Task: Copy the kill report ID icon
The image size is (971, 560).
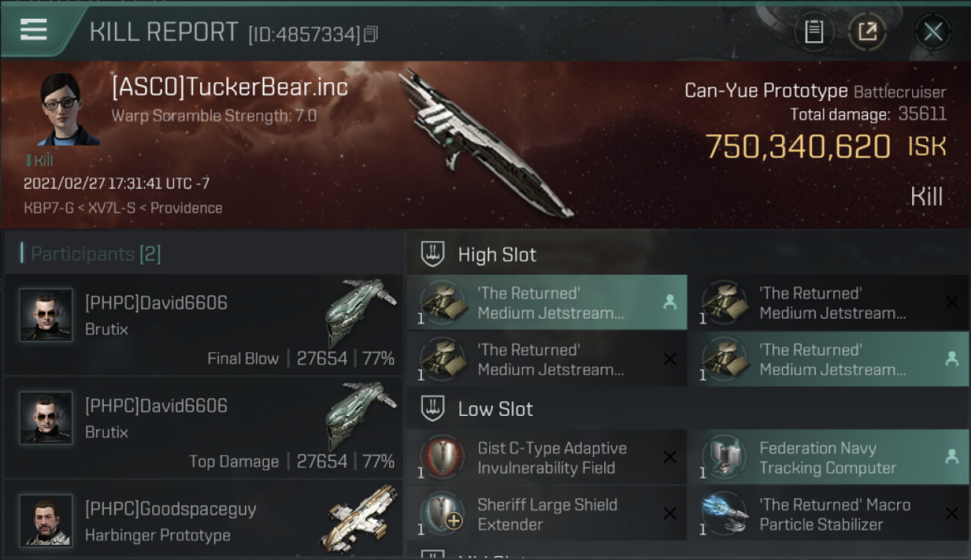Action: [371, 34]
